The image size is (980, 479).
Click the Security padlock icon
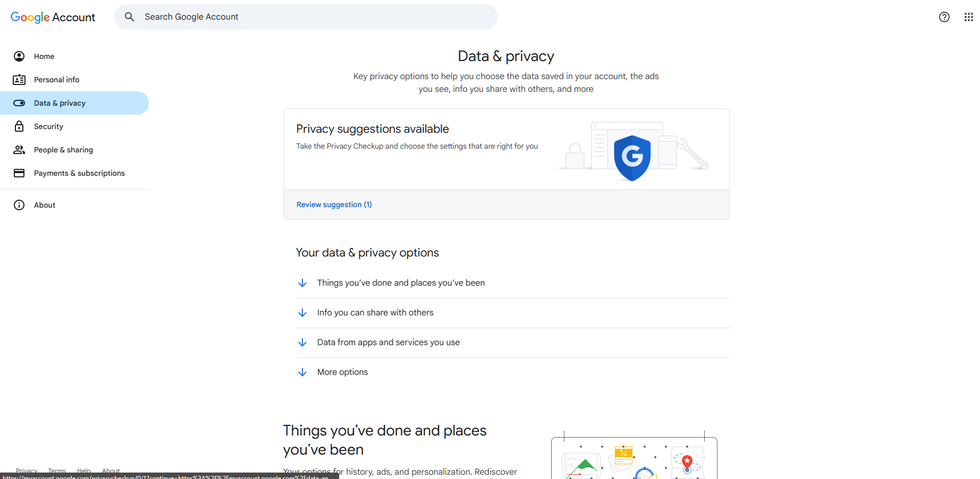(x=19, y=126)
